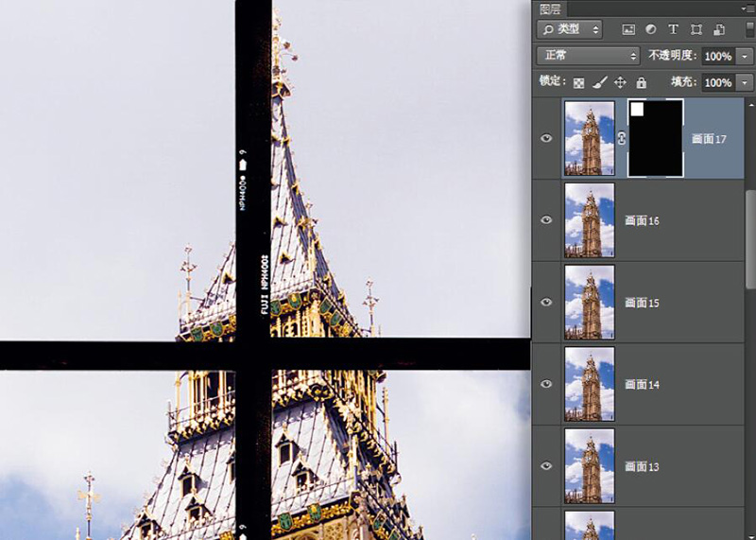
Task: Click the layers panel scrollbar
Action: coord(750,239)
